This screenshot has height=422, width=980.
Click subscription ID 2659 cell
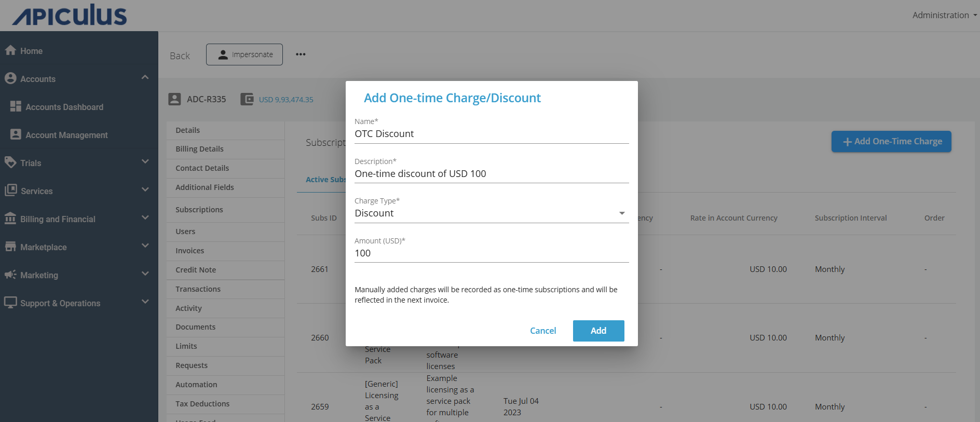point(320,406)
